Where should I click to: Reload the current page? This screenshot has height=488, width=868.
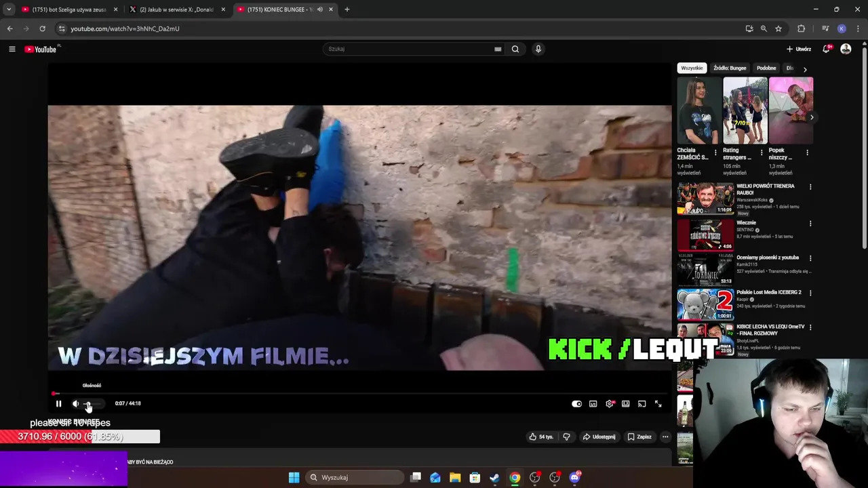point(42,28)
